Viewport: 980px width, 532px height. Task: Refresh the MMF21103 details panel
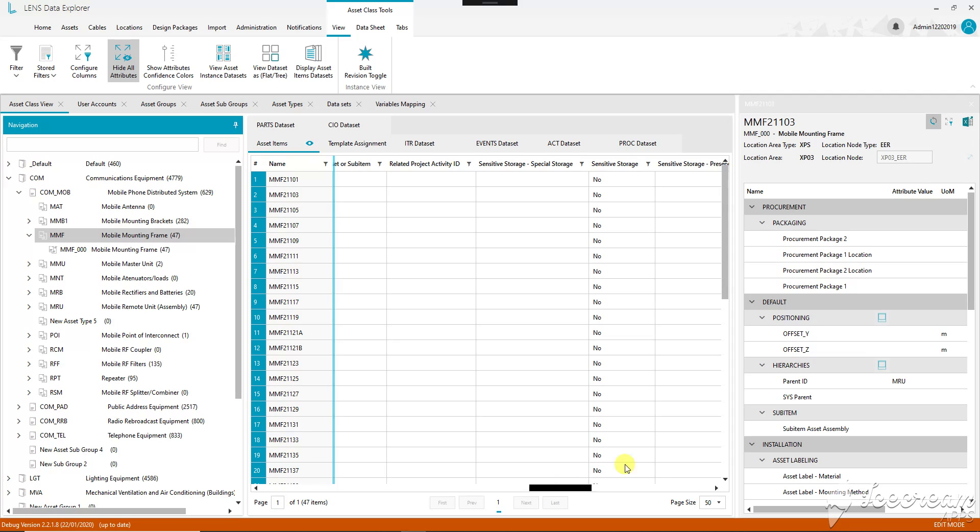[x=933, y=122]
